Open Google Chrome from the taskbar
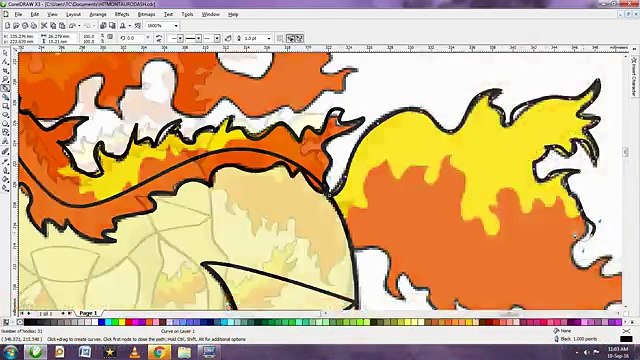This screenshot has height=360, width=640. (159, 352)
